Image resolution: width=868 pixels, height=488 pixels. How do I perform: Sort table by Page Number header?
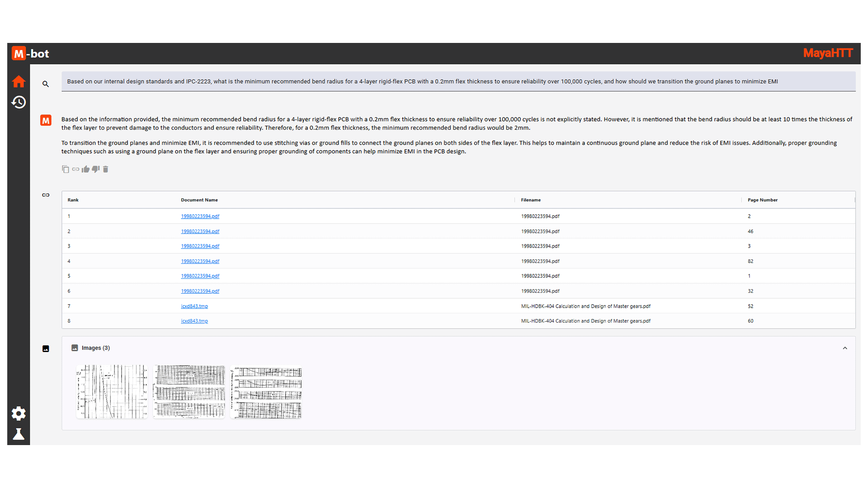click(762, 200)
